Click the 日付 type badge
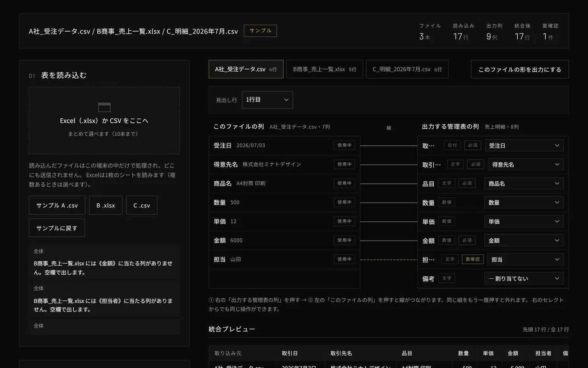588x368 pixels. [x=452, y=145]
